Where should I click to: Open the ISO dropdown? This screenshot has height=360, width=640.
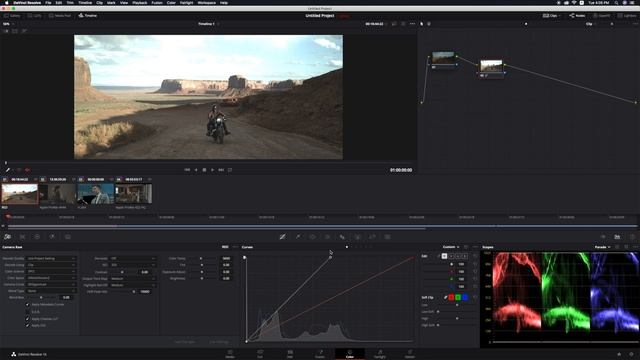(133, 265)
